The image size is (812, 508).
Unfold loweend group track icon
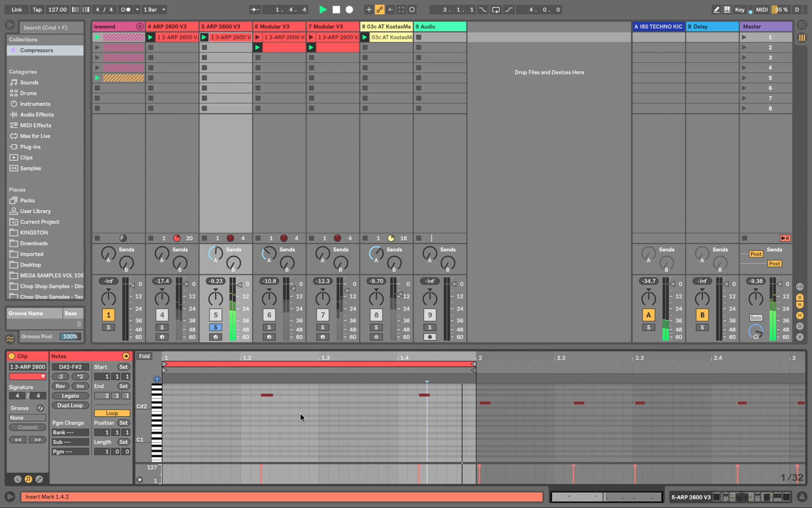140,27
